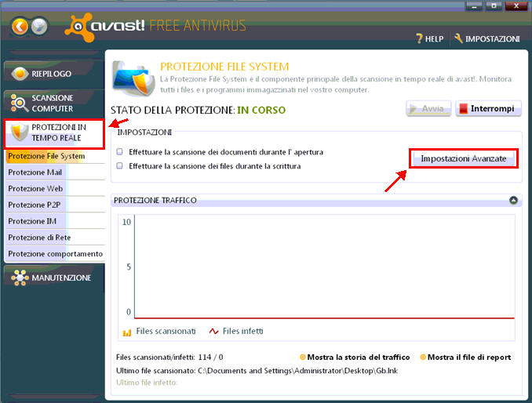Click the Files infetti legend label
The width and height of the screenshot is (532, 403).
point(243,331)
